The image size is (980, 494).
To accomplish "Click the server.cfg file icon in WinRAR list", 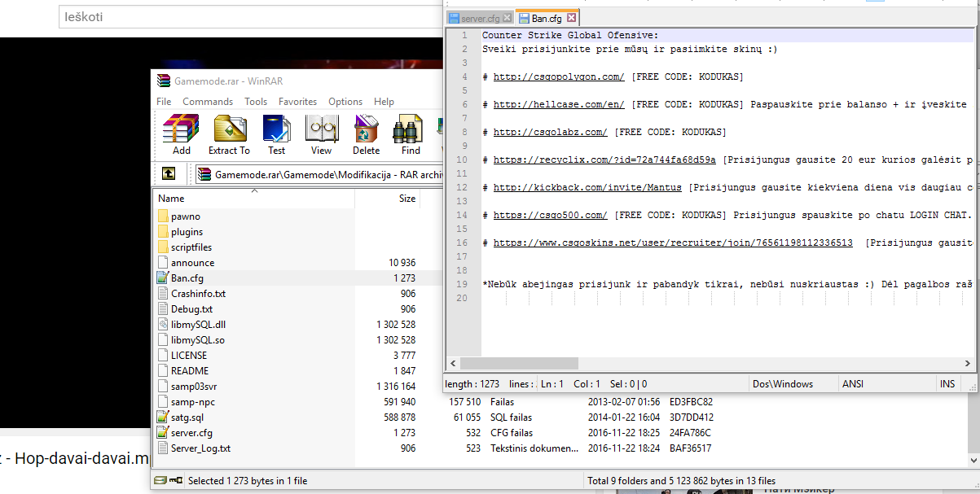I will click(x=163, y=433).
